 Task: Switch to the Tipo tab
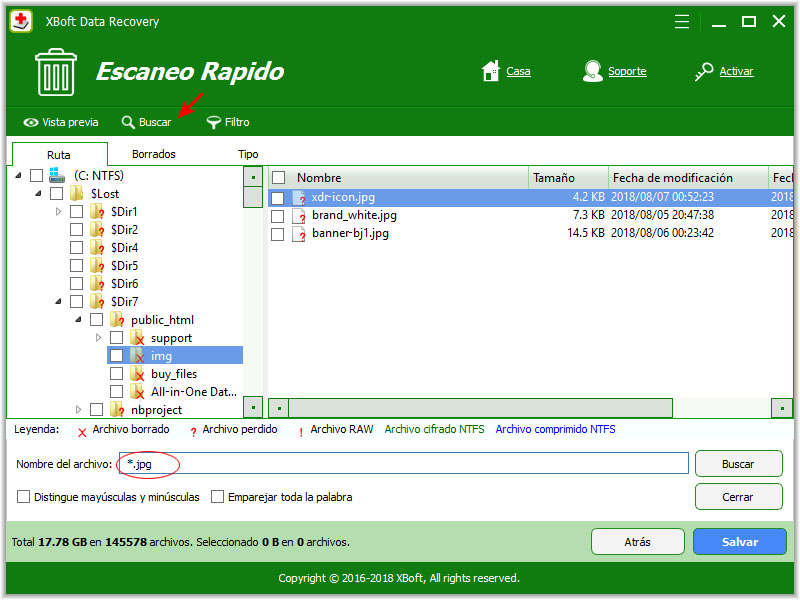[248, 154]
